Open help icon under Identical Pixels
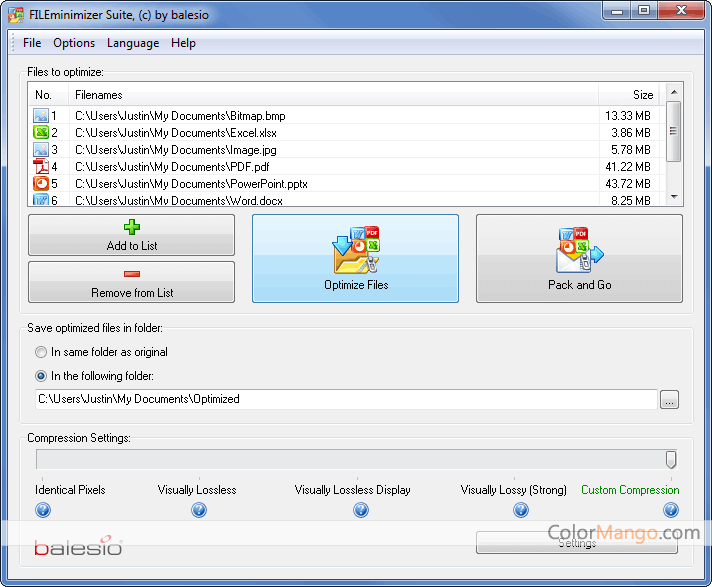The image size is (712, 587). pos(43,510)
